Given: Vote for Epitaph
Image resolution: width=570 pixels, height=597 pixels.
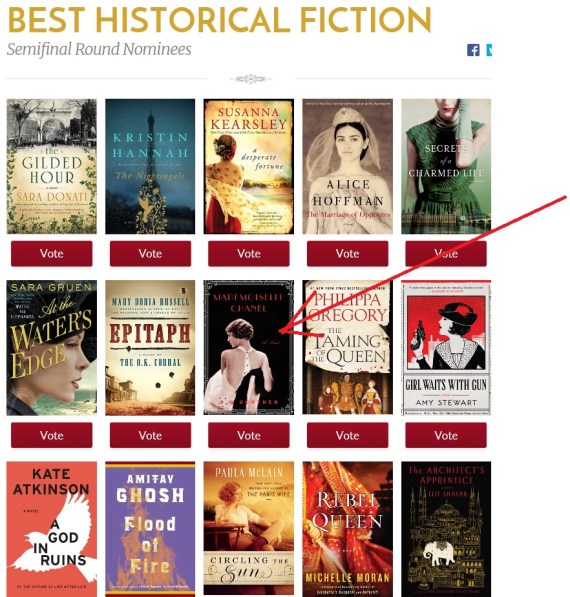Looking at the screenshot, I should click(x=150, y=435).
